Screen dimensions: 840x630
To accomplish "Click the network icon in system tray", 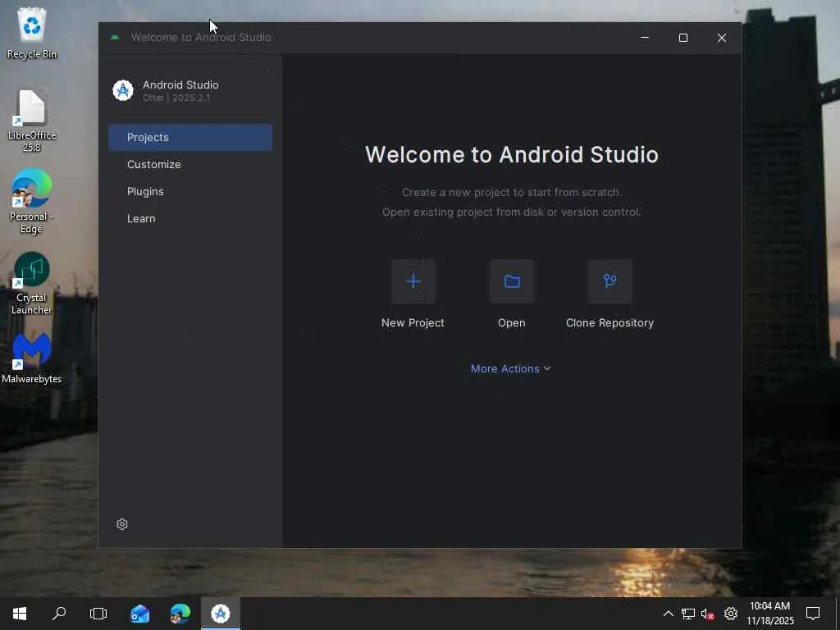I will pos(688,614).
